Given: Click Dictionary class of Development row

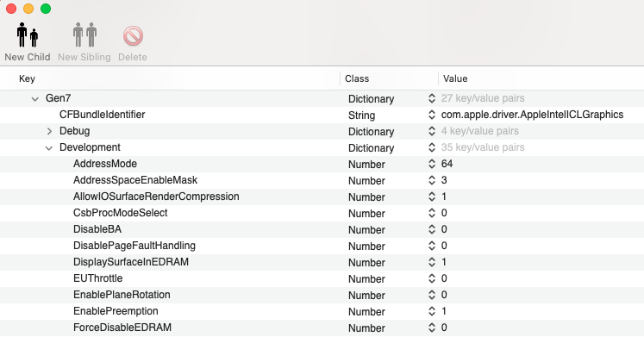Looking at the screenshot, I should tap(372, 148).
